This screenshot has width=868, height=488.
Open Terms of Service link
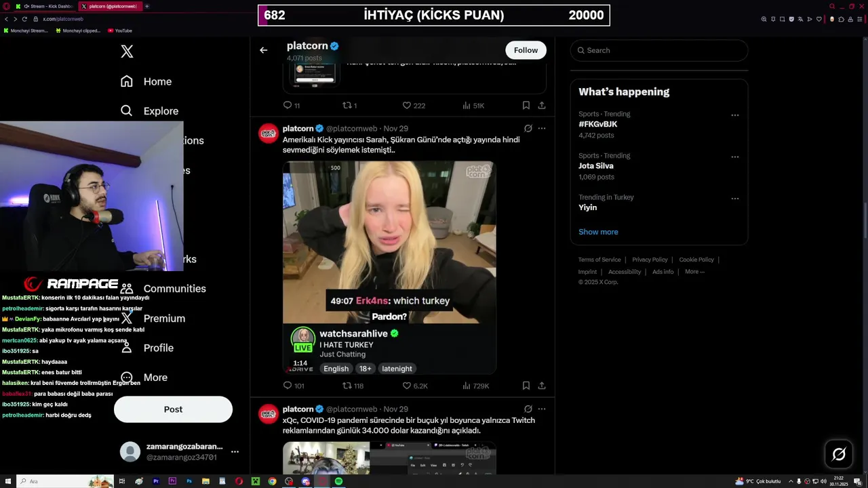[599, 260]
